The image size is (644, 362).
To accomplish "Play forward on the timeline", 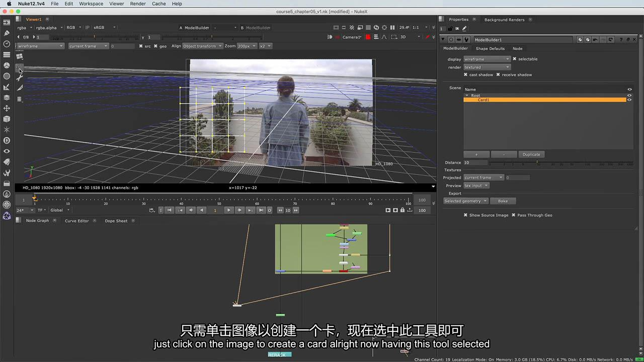I will (x=228, y=210).
